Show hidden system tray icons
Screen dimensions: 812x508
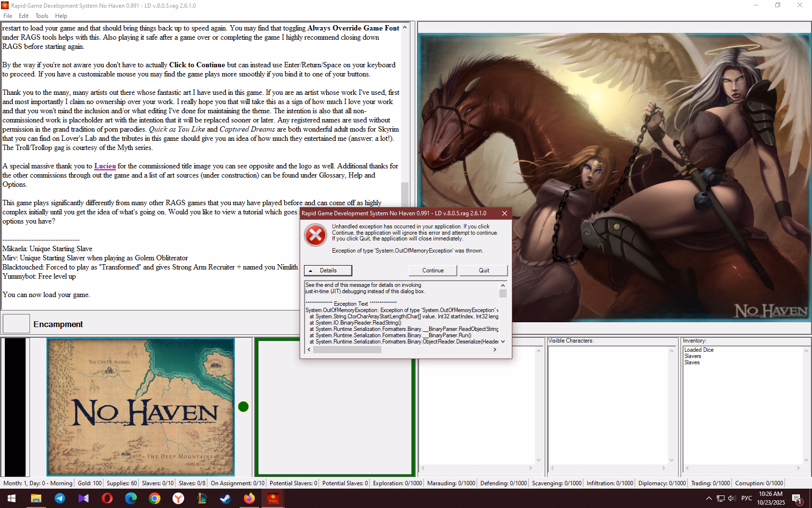[709, 498]
